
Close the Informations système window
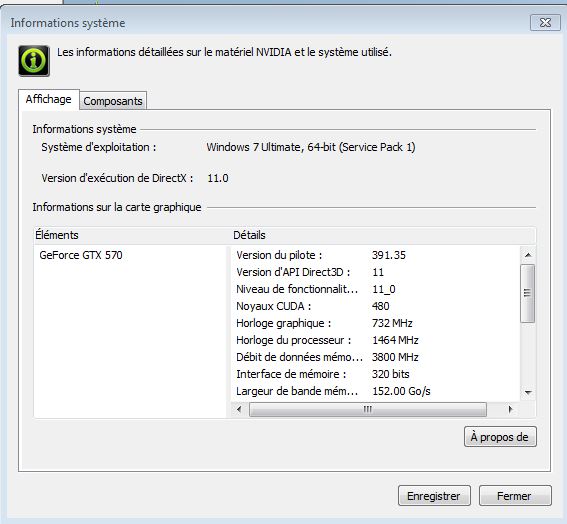(545, 23)
